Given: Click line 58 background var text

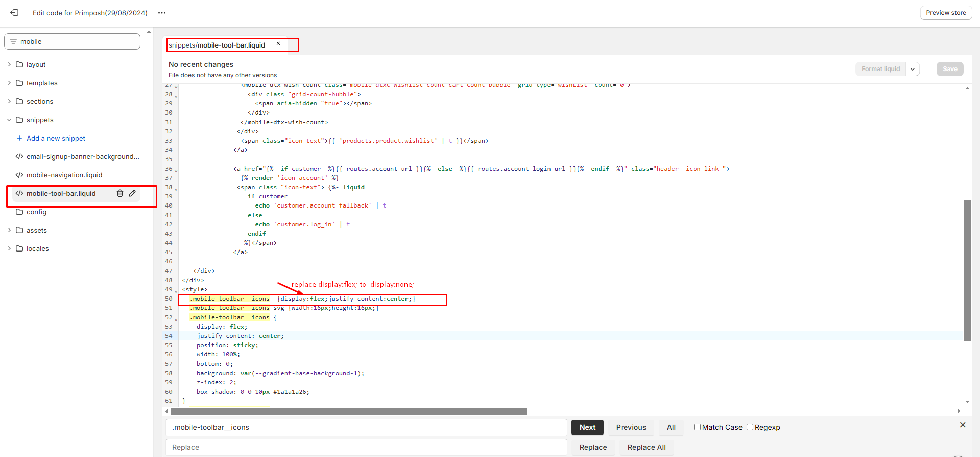Looking at the screenshot, I should tap(280, 373).
